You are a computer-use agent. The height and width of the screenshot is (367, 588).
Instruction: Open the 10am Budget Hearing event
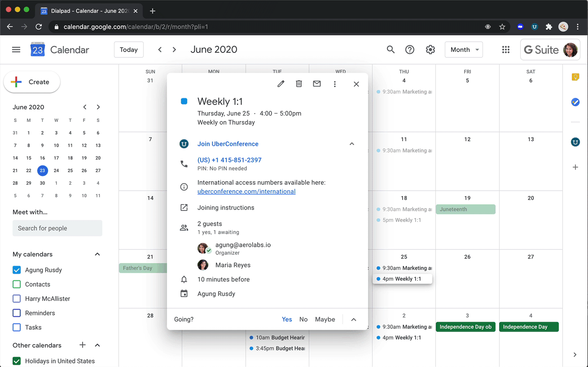(x=277, y=338)
